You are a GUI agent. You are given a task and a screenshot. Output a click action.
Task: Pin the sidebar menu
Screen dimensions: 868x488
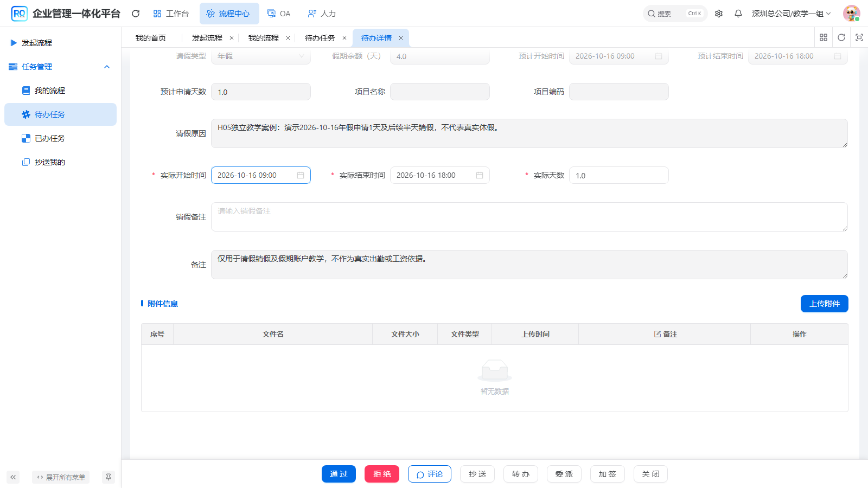click(x=108, y=477)
